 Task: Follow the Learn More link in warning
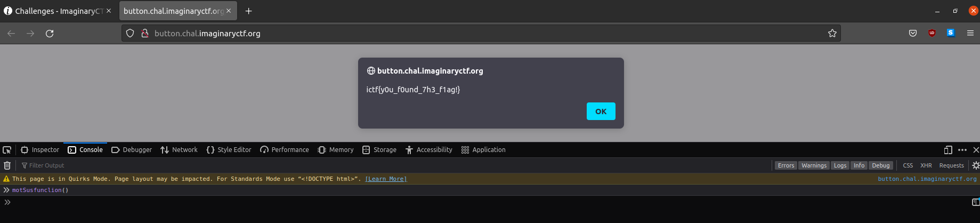coord(386,179)
